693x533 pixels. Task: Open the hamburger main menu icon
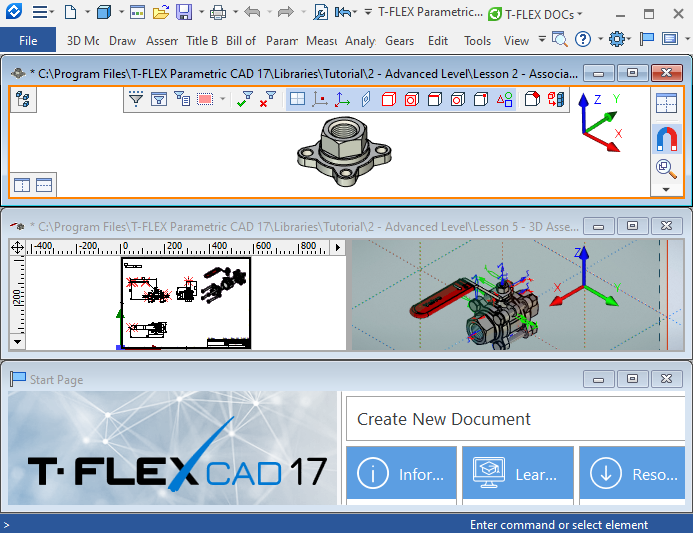click(40, 12)
